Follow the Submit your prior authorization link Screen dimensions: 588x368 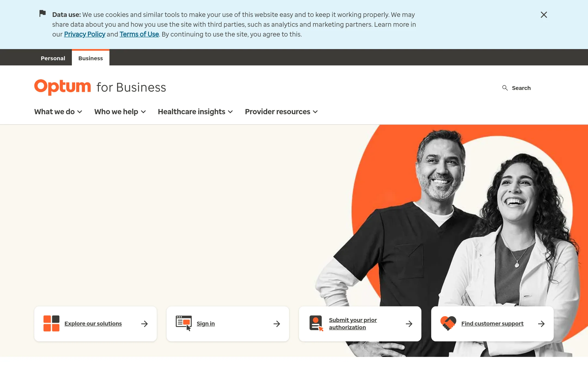(353, 324)
